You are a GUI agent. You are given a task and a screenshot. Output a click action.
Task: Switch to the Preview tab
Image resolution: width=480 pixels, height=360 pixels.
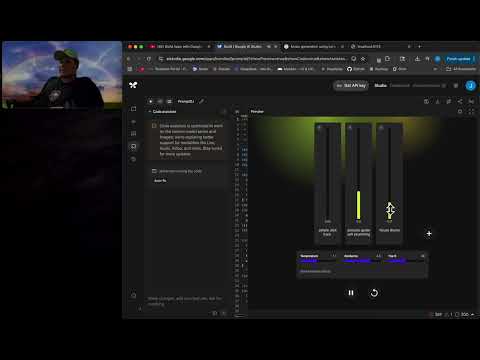(257, 111)
